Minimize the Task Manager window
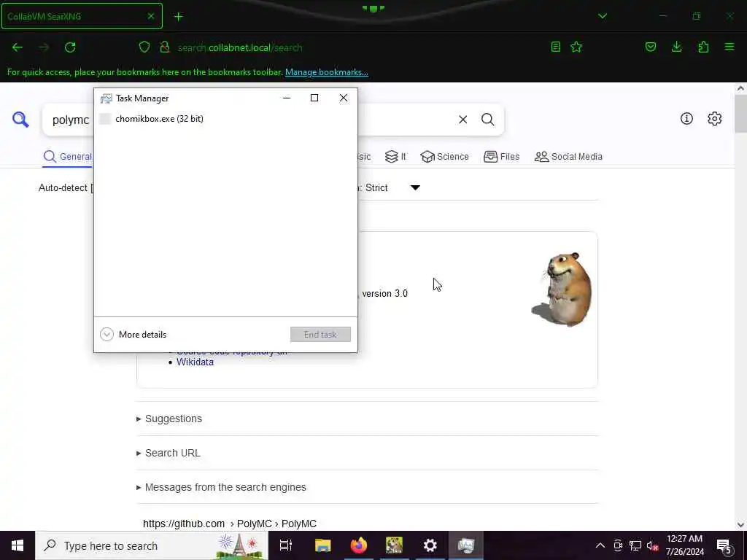747x560 pixels. point(286,98)
